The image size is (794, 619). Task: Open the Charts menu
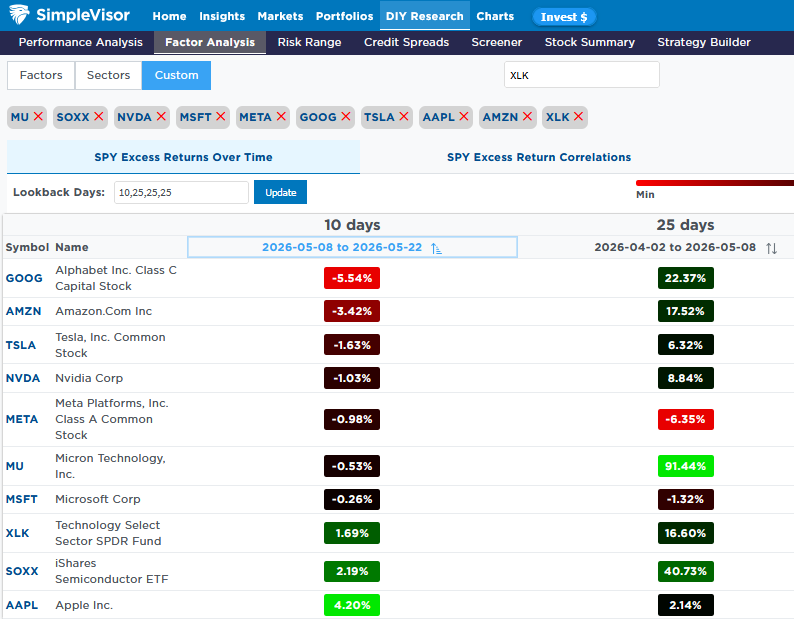(x=495, y=16)
